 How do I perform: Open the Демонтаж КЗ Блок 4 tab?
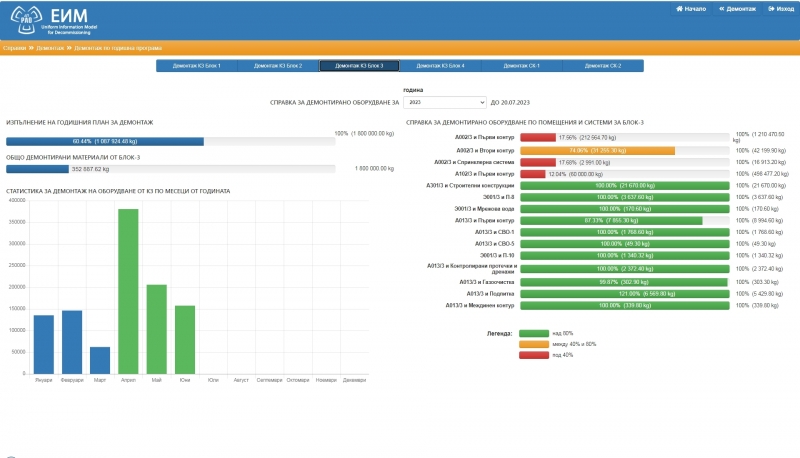coord(440,66)
